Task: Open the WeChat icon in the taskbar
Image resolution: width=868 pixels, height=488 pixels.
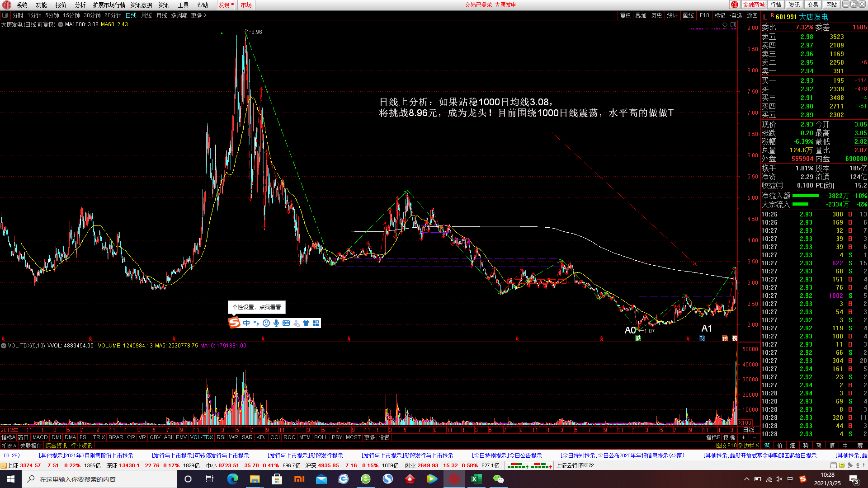Action: click(x=498, y=479)
